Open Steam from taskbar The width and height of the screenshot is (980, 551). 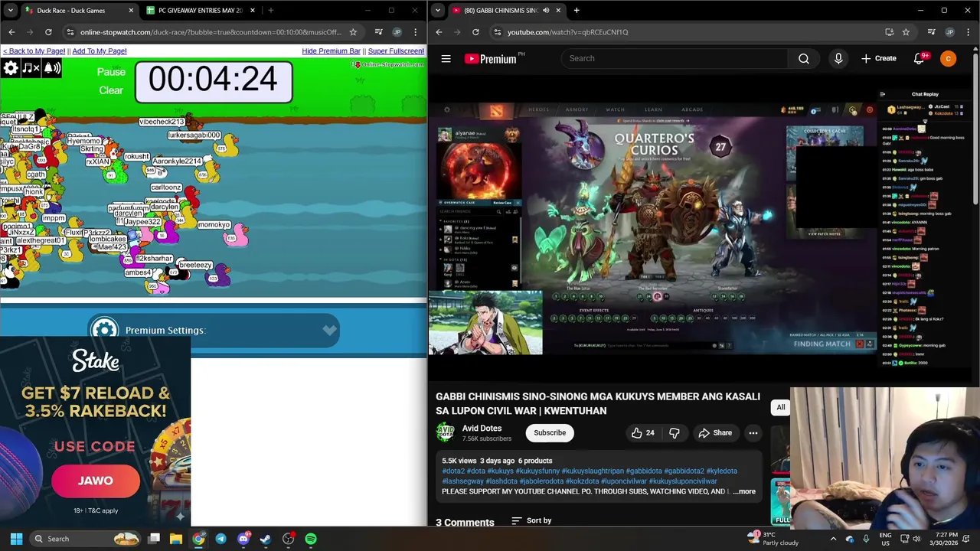pyautogui.click(x=266, y=539)
